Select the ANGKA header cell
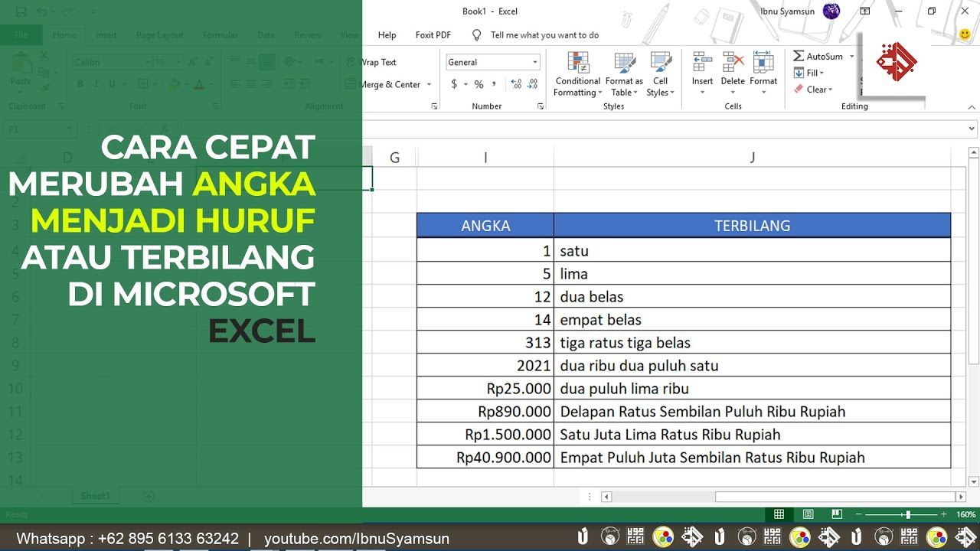The image size is (980, 551). coord(485,226)
